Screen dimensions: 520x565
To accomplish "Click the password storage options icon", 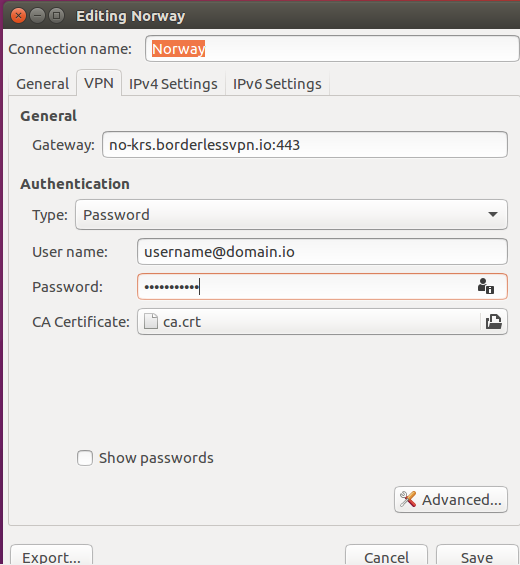I will pos(486,286).
